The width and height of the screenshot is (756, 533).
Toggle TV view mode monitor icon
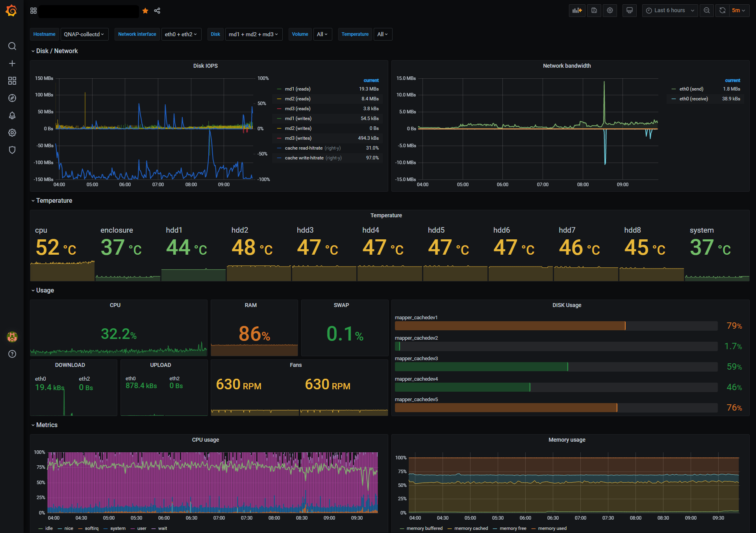pyautogui.click(x=629, y=11)
